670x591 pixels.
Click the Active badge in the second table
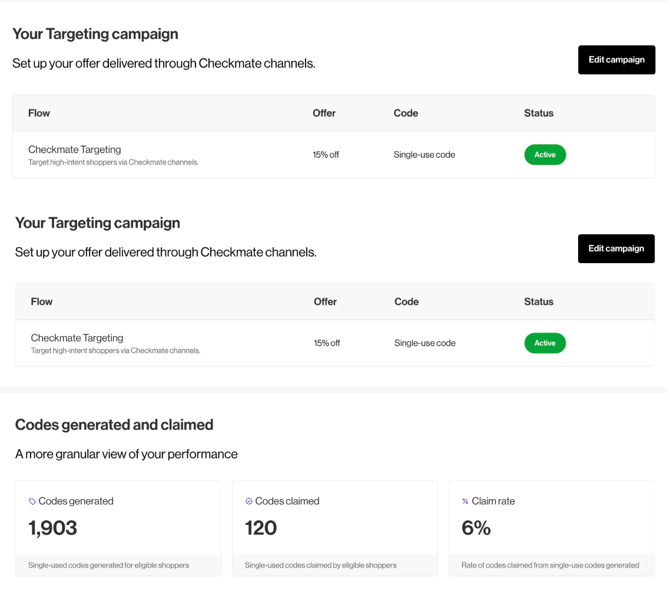coord(545,343)
